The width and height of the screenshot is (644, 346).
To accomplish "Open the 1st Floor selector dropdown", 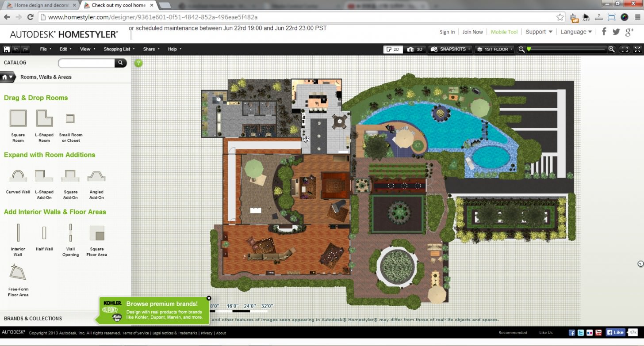I will pyautogui.click(x=494, y=49).
